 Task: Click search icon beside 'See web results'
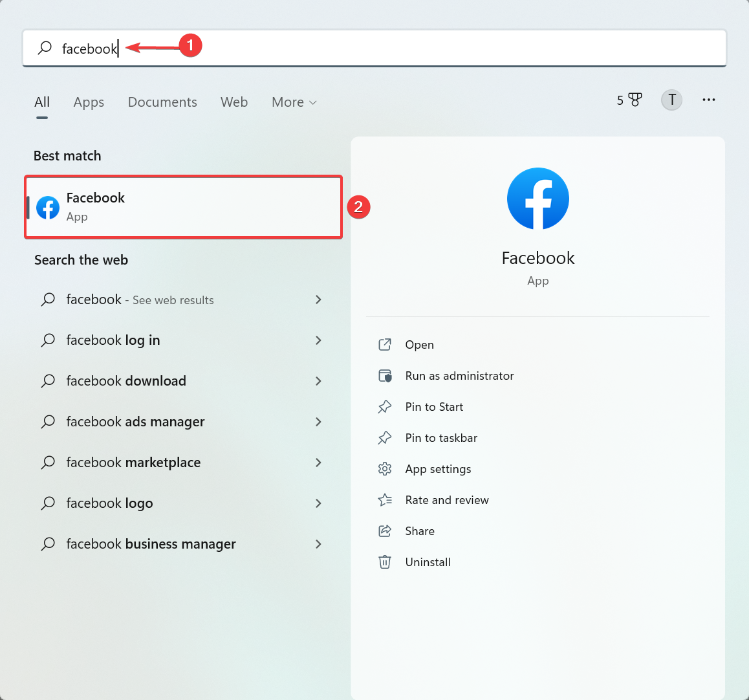[x=48, y=300]
